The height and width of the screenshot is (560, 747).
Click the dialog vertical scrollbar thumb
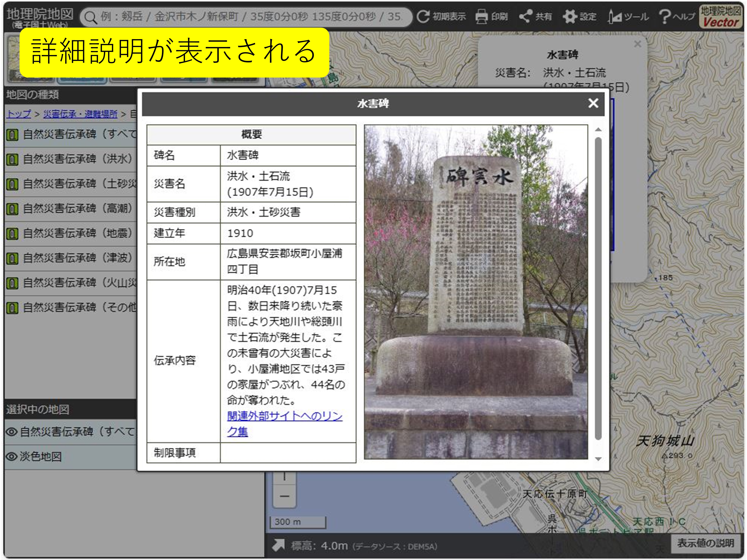tap(598, 289)
